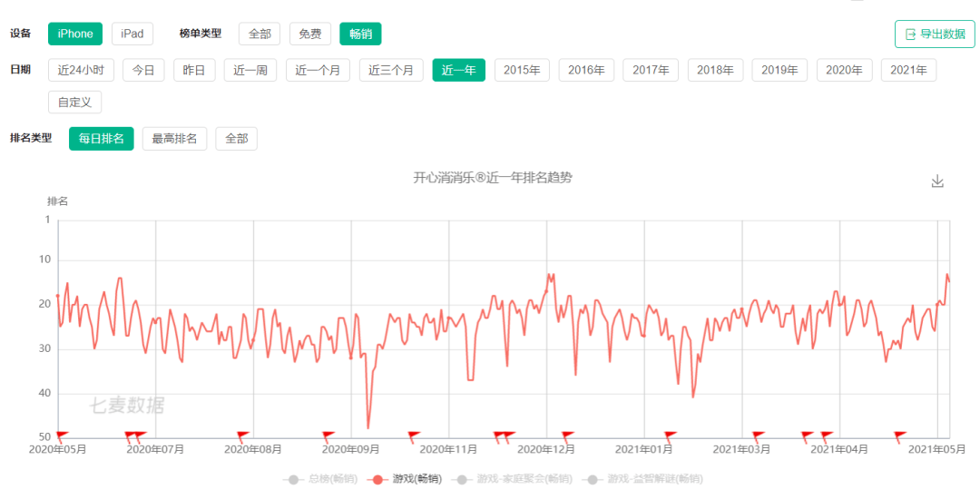Switch chart type to 全部
The width and height of the screenshot is (980, 499).
point(260,34)
